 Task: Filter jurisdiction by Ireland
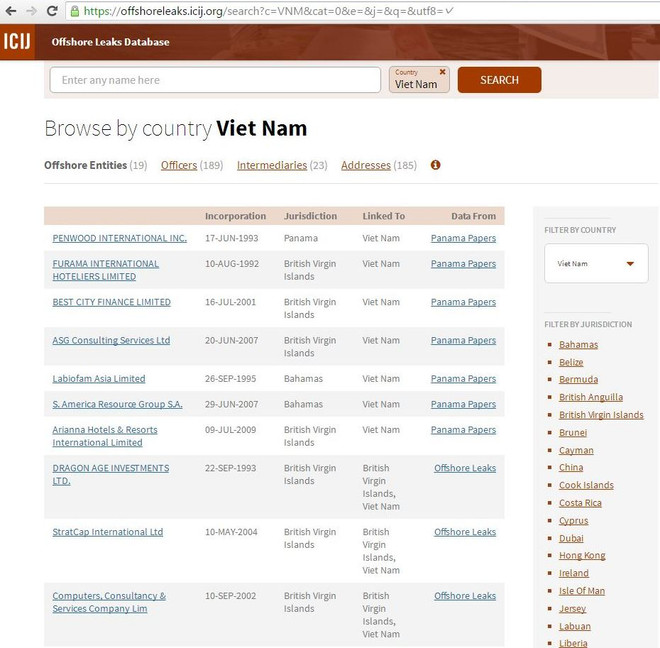(x=574, y=573)
